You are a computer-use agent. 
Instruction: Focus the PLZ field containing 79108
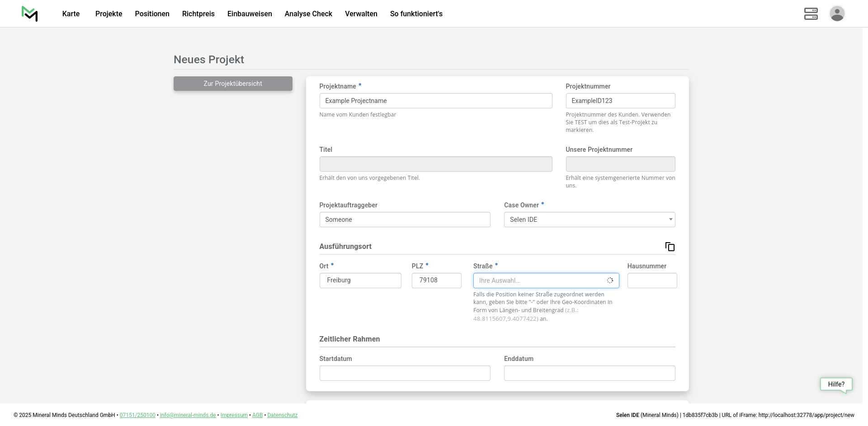pyautogui.click(x=436, y=281)
